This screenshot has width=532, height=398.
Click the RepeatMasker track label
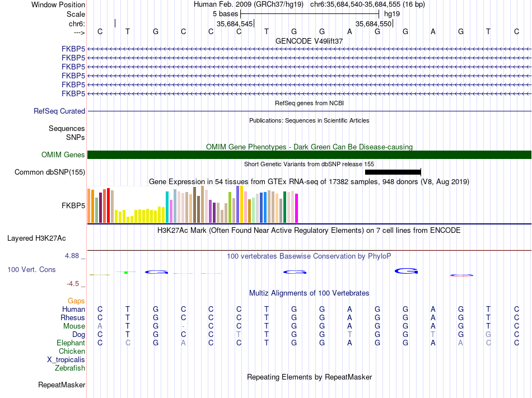(62, 385)
